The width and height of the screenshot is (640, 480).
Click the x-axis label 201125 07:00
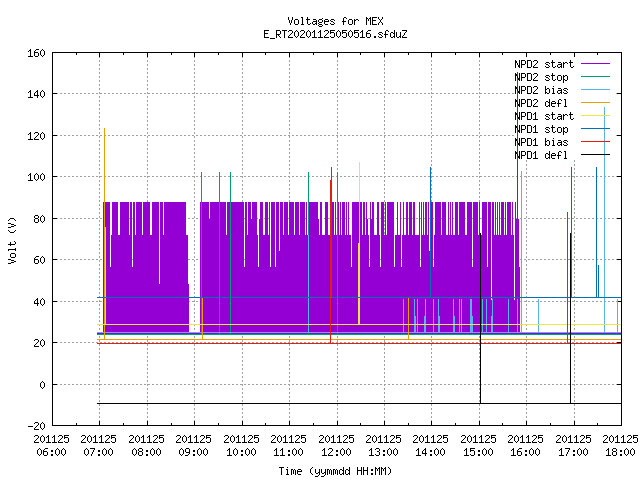tap(98, 446)
